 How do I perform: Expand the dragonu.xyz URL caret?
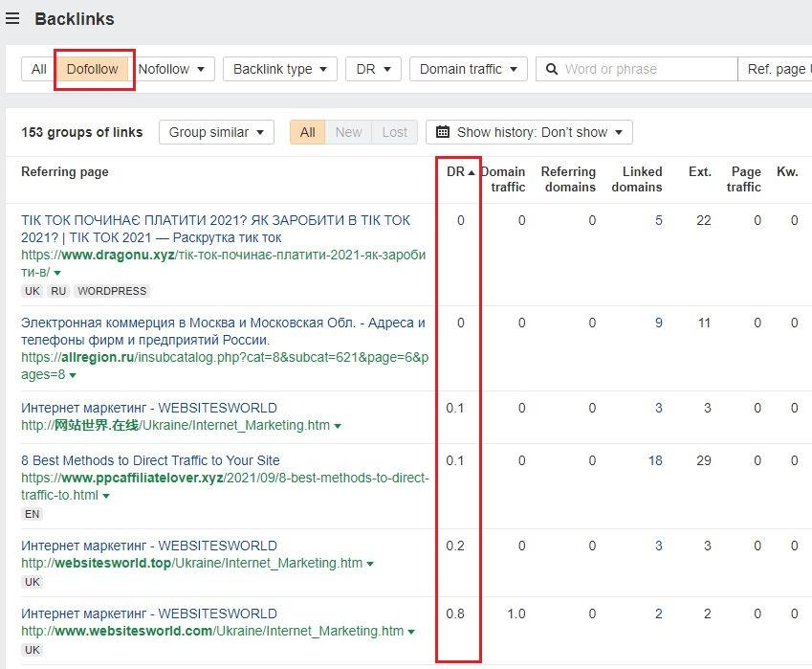click(x=57, y=273)
